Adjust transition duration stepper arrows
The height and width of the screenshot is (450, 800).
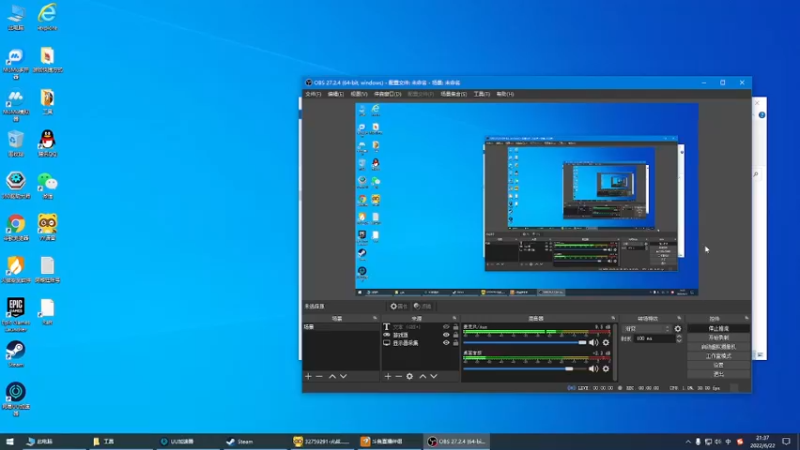click(x=679, y=338)
